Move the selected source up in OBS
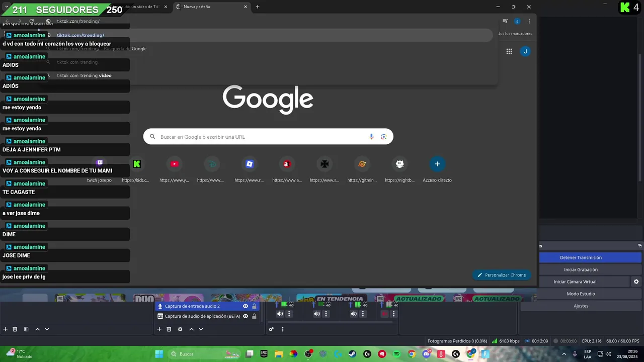The image size is (644, 362). [x=191, y=329]
